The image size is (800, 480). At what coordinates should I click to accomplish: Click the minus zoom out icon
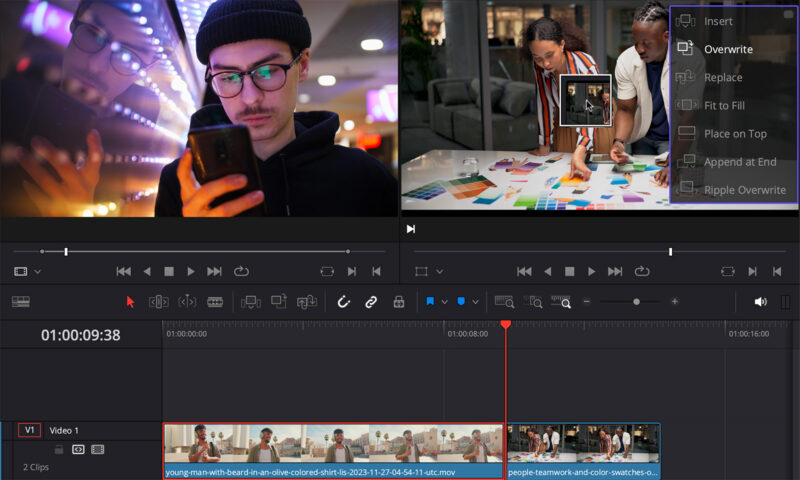point(587,301)
